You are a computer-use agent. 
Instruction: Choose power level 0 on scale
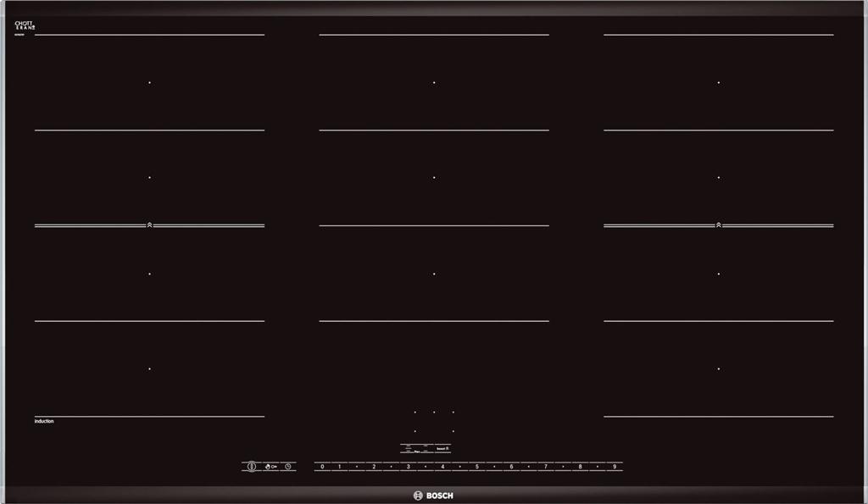pos(322,467)
